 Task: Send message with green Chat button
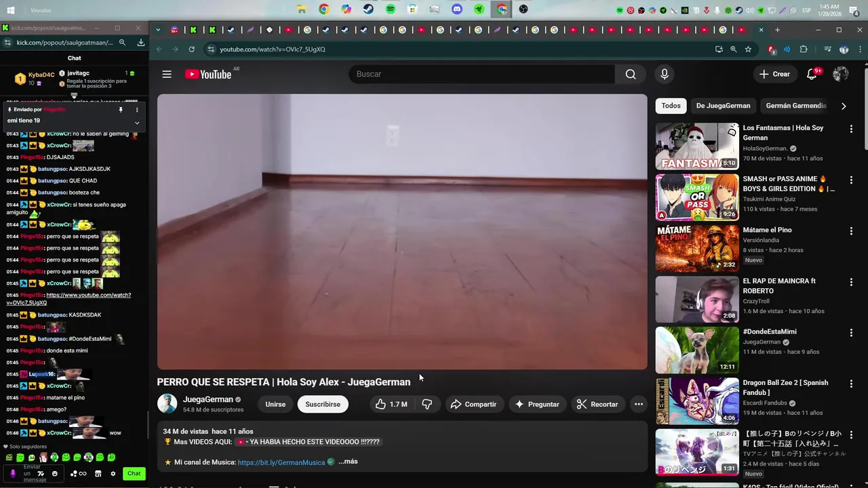(x=134, y=474)
